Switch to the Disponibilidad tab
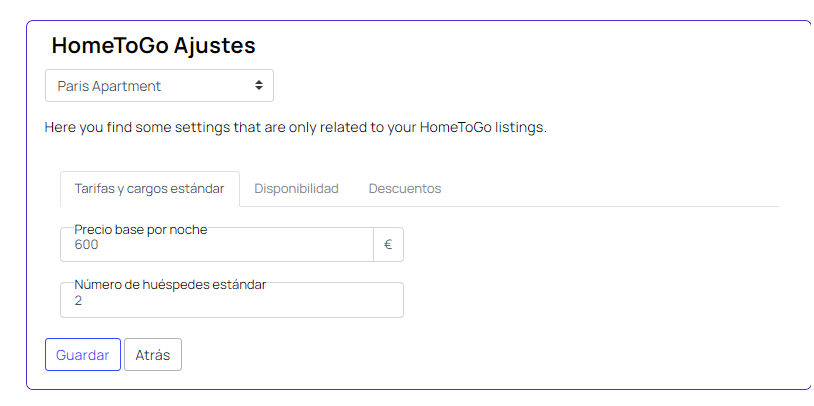Viewport: 814px width, 406px height. pyautogui.click(x=296, y=188)
